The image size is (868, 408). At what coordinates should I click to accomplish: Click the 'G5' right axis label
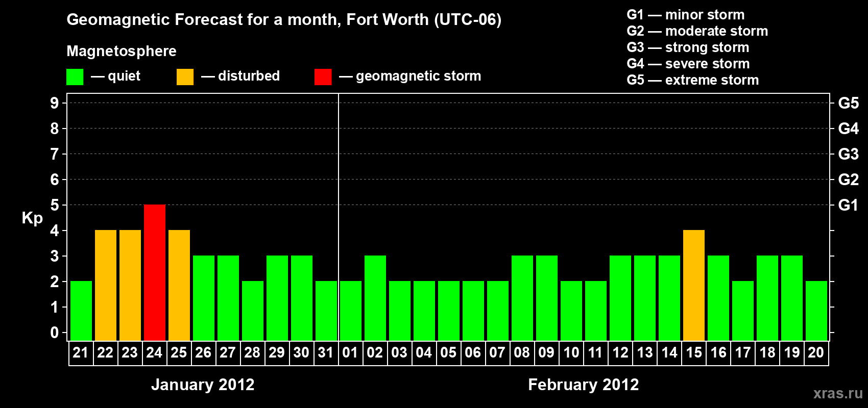(849, 103)
